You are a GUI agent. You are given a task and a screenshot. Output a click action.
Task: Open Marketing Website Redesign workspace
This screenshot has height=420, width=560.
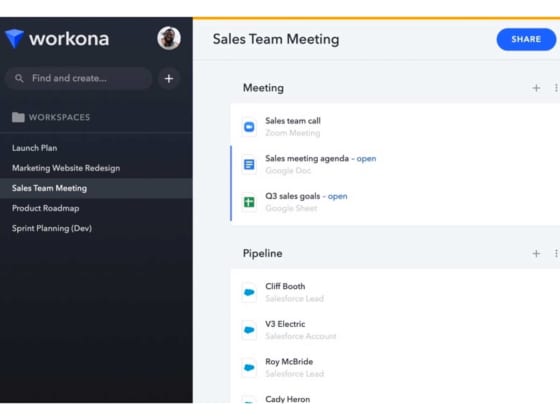[66, 168]
